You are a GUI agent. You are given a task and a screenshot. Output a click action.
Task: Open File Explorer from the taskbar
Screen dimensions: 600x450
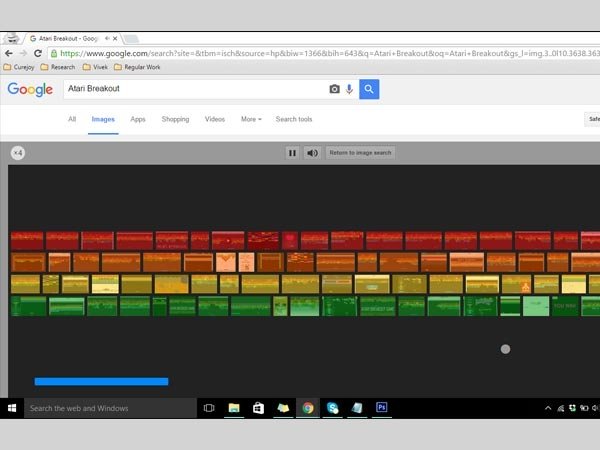tap(234, 408)
